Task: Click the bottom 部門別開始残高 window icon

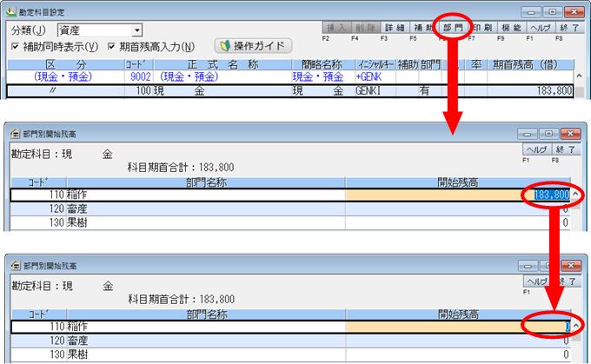Action: [16, 266]
